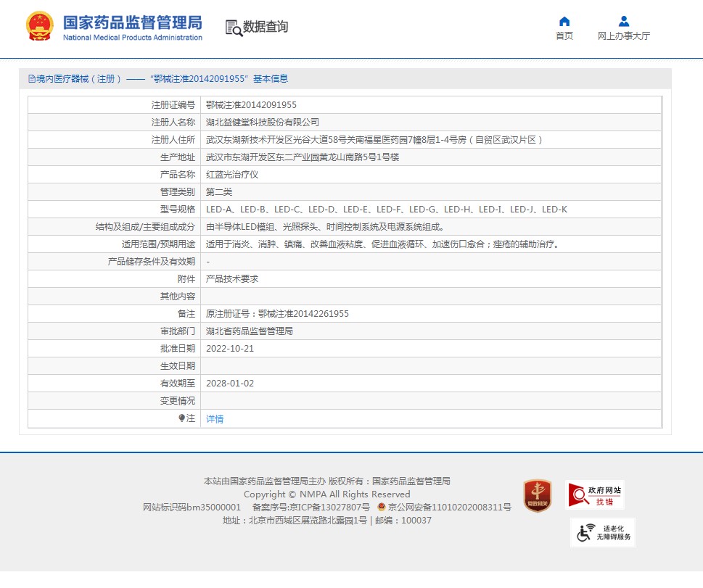
Task: Click the 型号规格 row label
Action: click(178, 210)
